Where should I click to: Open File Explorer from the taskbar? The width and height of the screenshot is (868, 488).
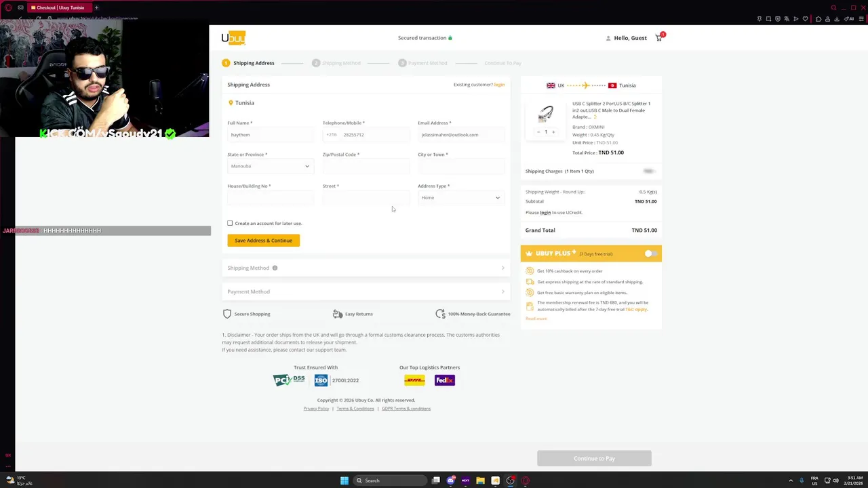coord(480,481)
